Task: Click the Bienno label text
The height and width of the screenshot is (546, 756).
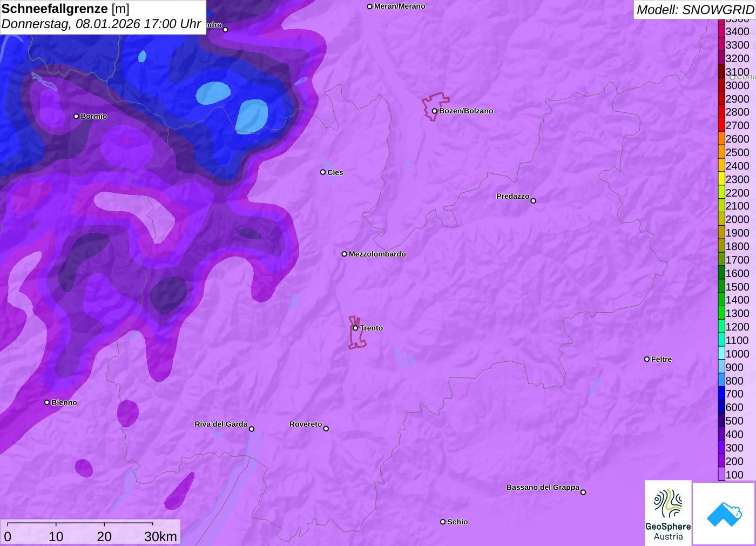Action: pyautogui.click(x=64, y=402)
